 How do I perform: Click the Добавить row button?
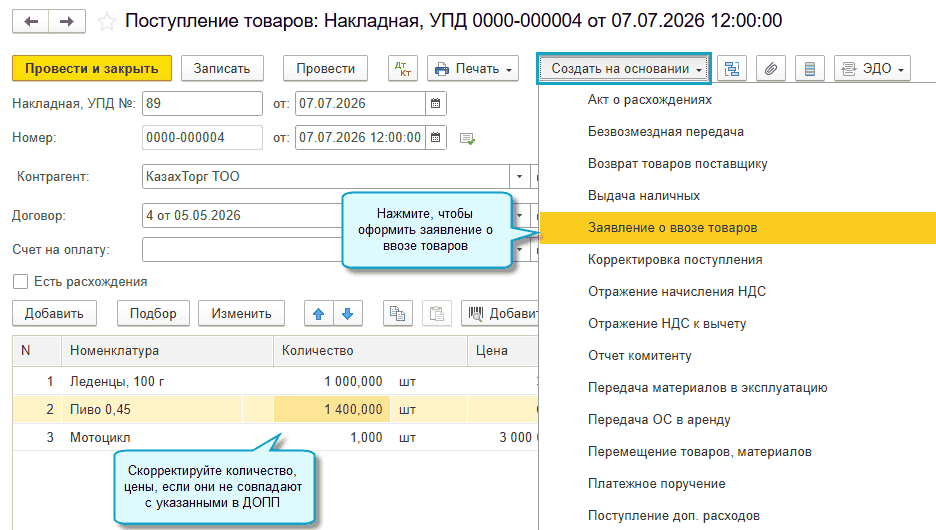pyautogui.click(x=54, y=313)
